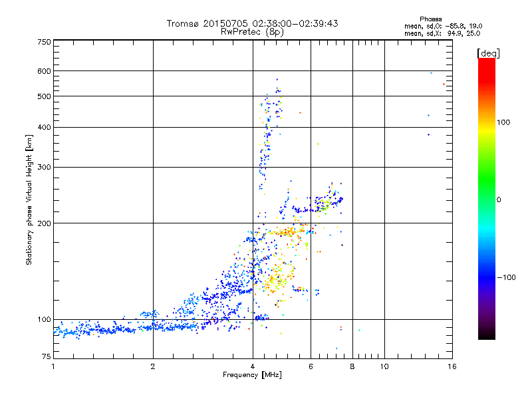Screen dimensions: 532x399
Task: Click the colorbar '0' tick label
Action: 499,200
